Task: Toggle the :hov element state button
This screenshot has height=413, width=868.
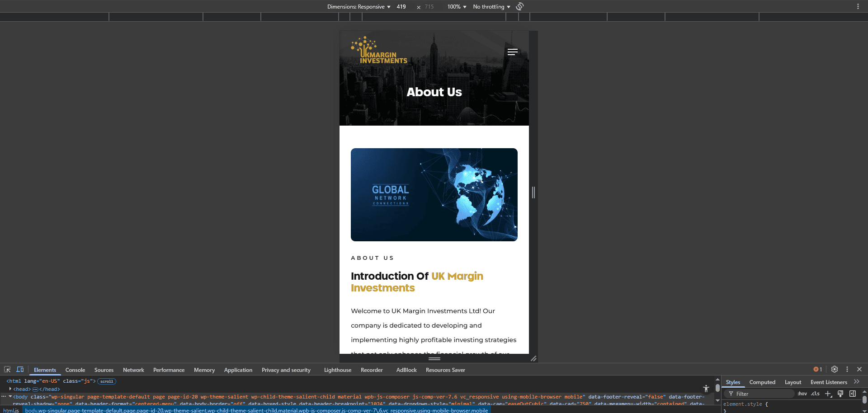Action: point(802,394)
